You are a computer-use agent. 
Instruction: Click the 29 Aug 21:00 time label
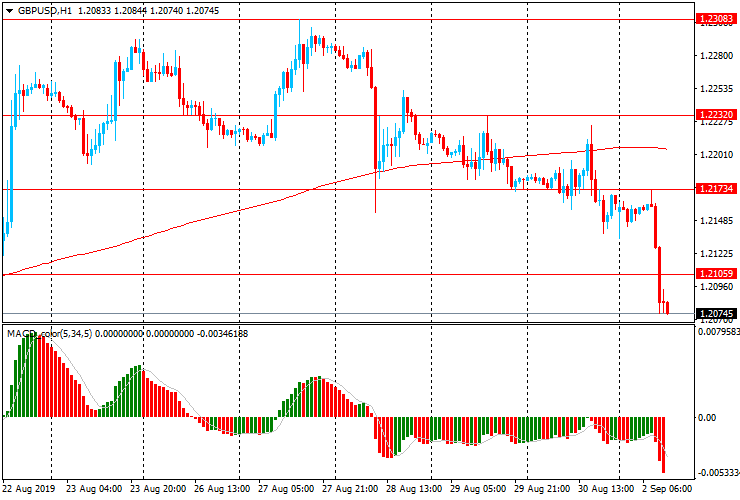pos(542,489)
